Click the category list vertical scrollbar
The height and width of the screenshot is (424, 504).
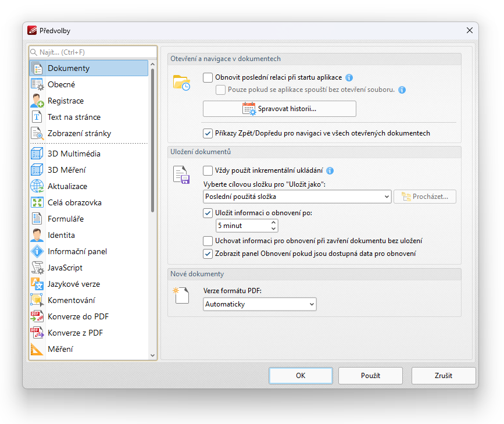153,140
